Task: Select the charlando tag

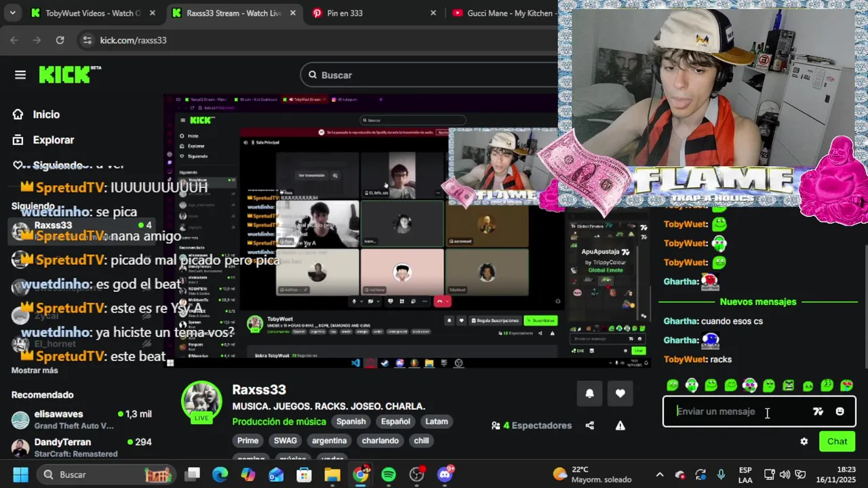Action: pyautogui.click(x=380, y=441)
